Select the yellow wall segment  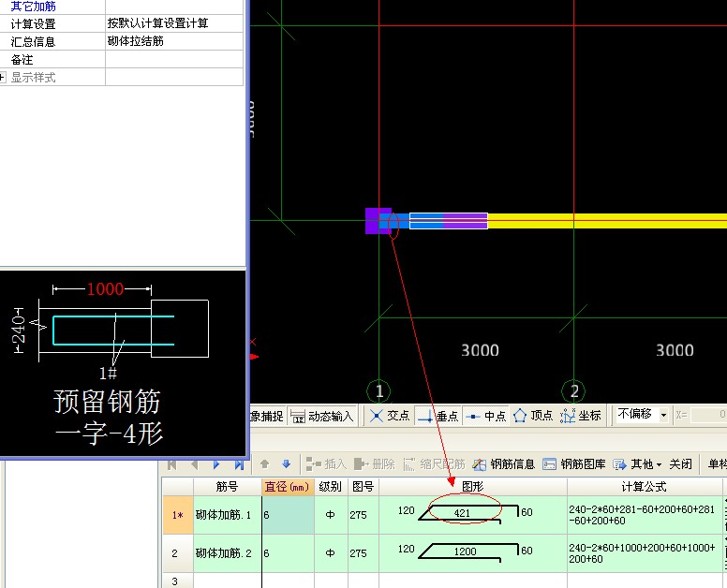tap(607, 221)
